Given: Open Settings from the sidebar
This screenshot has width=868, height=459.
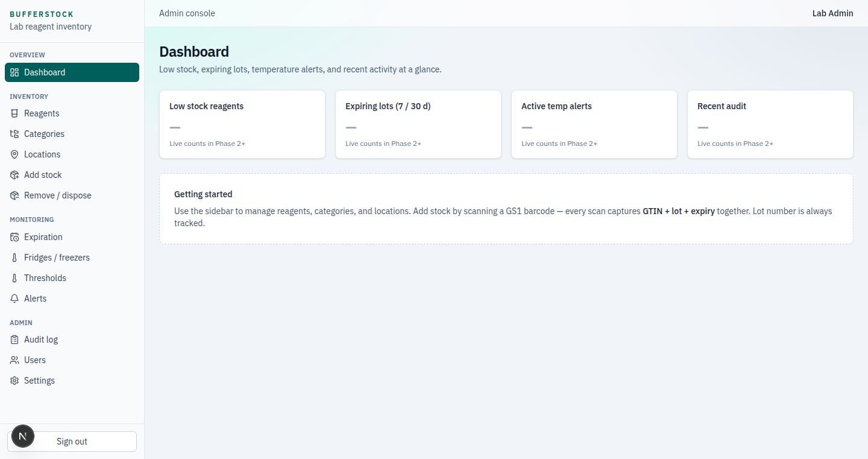Looking at the screenshot, I should (x=72, y=381).
